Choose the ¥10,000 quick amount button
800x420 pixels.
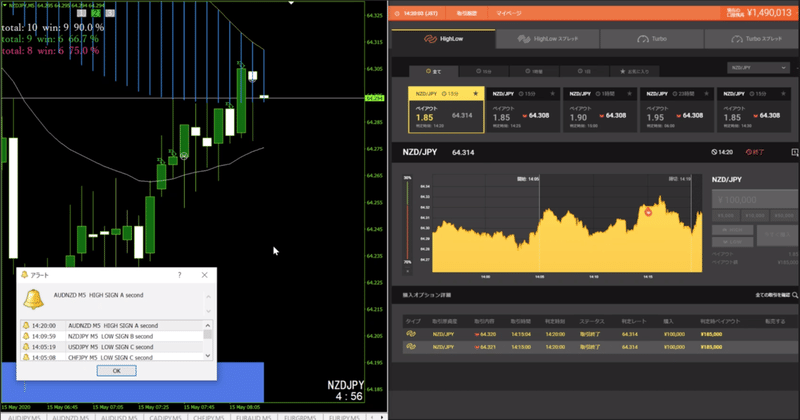(x=755, y=215)
